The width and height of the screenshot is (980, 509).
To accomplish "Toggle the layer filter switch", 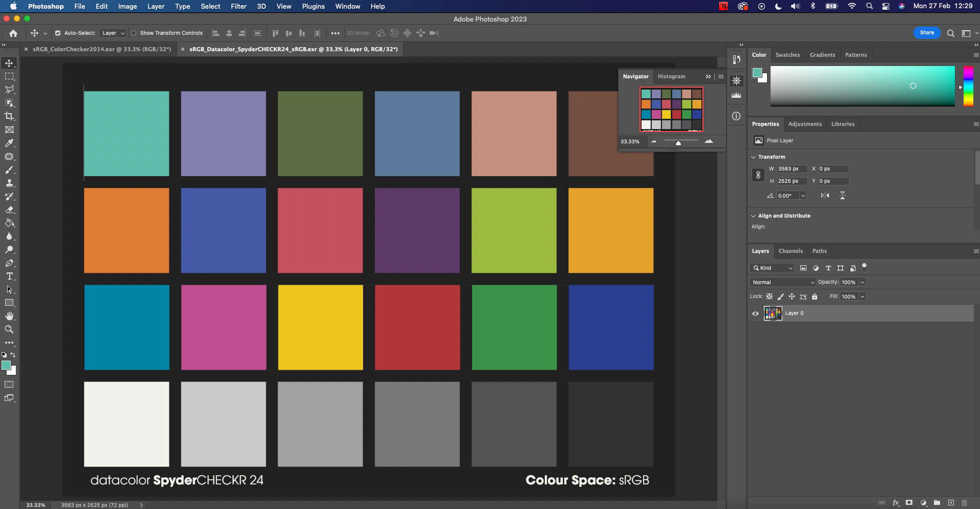I will 864,267.
